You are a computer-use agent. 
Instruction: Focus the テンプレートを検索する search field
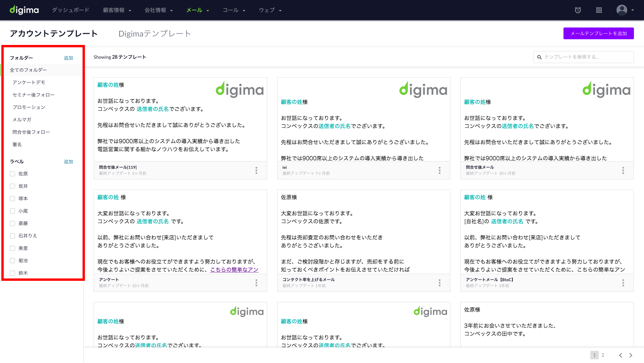click(583, 57)
